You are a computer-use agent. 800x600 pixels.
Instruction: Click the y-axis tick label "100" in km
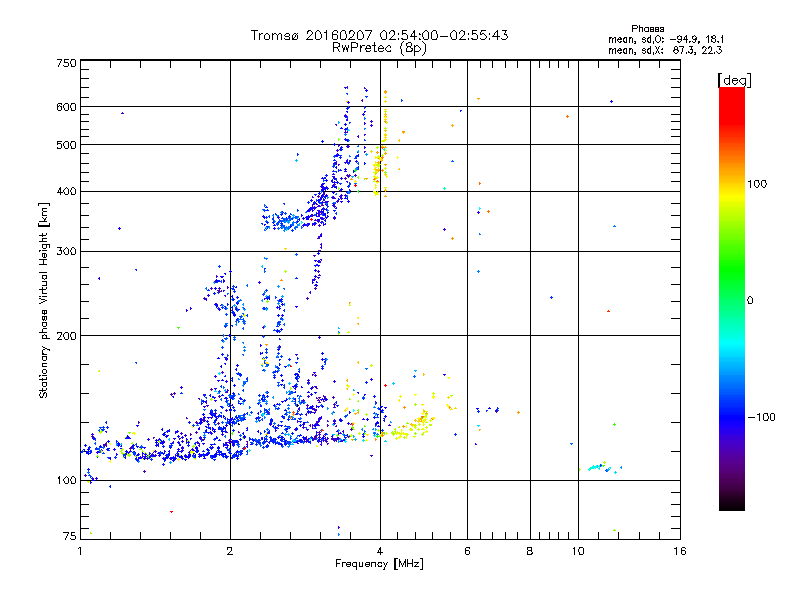coord(67,481)
